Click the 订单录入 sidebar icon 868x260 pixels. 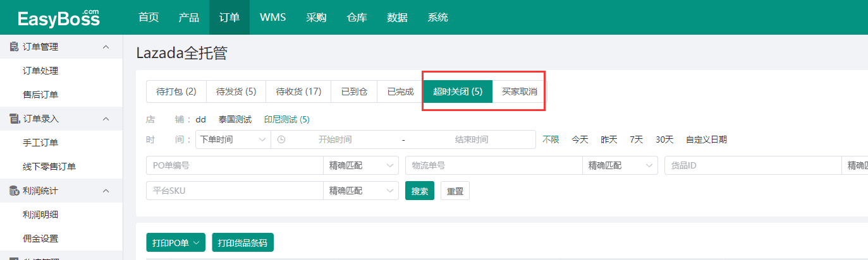pyautogui.click(x=14, y=119)
